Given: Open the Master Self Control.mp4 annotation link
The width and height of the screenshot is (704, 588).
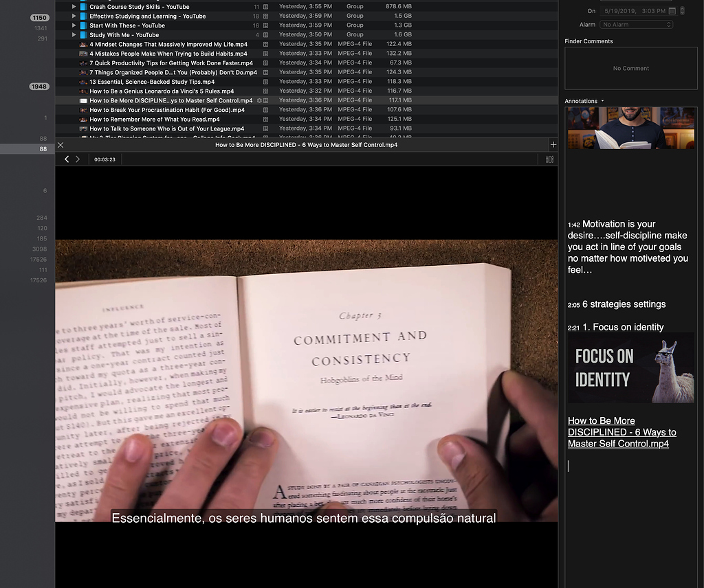Looking at the screenshot, I should [621, 432].
